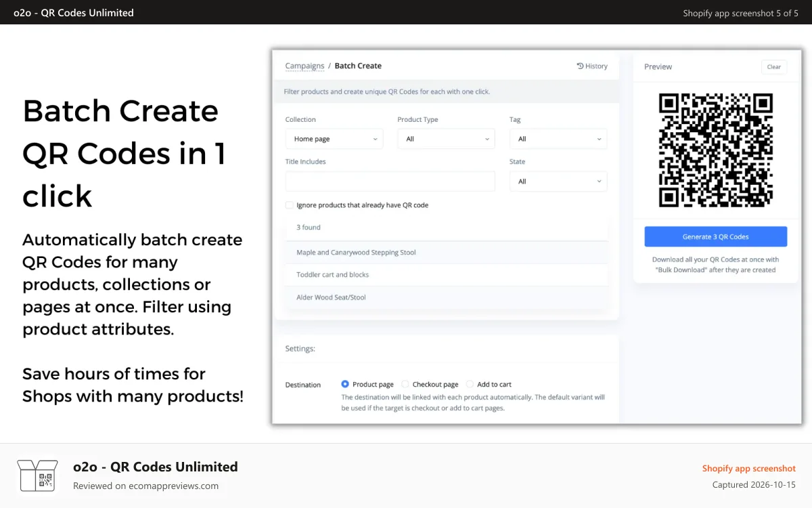Click Shopify app screenshot 5 of 5 text
812x508 pixels.
[x=740, y=13]
